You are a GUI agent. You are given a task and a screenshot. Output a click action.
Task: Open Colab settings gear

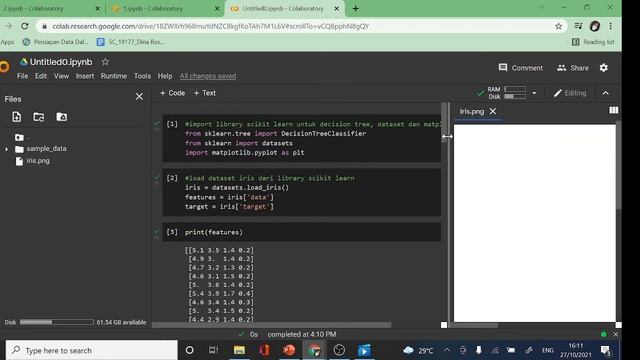[x=604, y=68]
